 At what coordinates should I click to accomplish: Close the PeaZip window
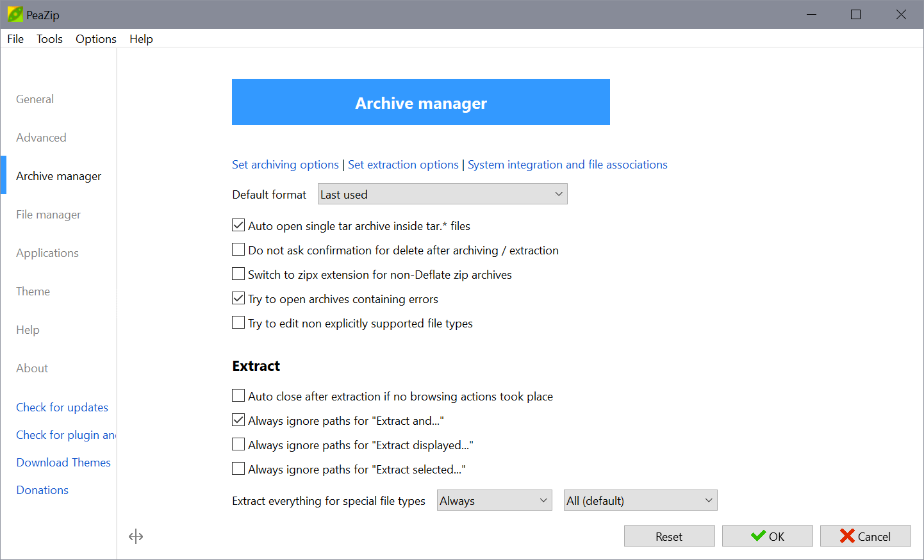901,14
